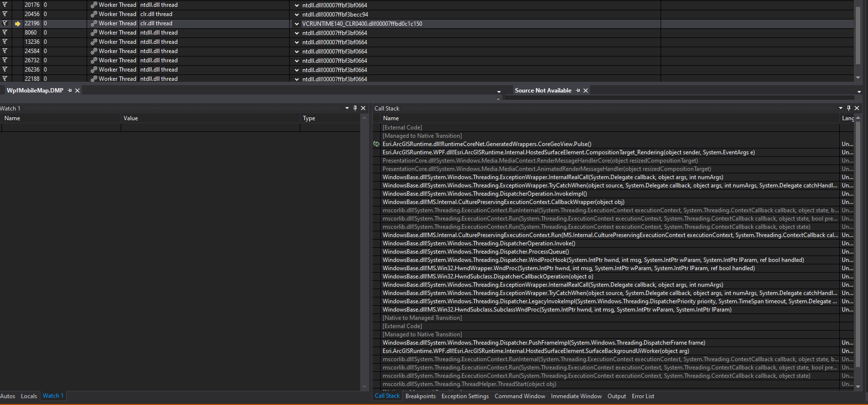Activate the Source Not Available tab
Screen dimensions: 868x405
pos(543,91)
